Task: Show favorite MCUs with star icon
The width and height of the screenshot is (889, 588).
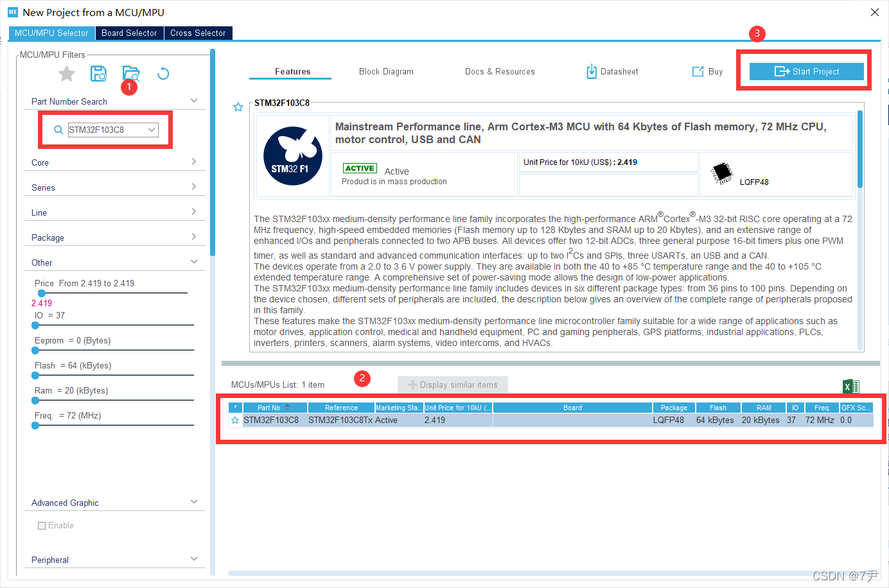Action: (x=67, y=74)
